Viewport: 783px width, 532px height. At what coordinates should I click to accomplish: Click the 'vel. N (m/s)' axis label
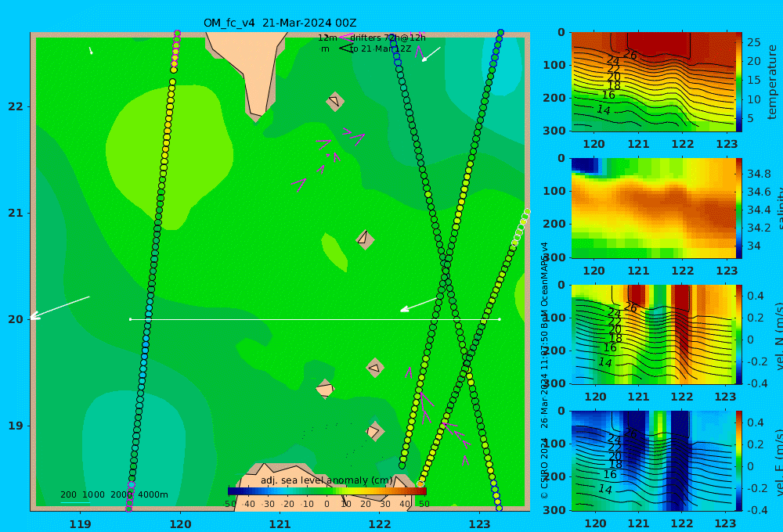[778, 336]
